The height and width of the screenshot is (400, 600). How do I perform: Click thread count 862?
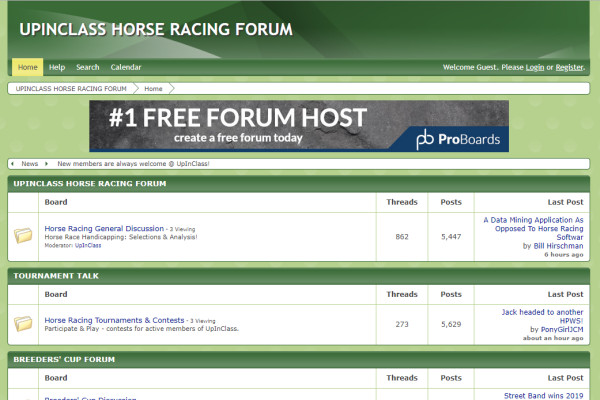click(x=402, y=237)
